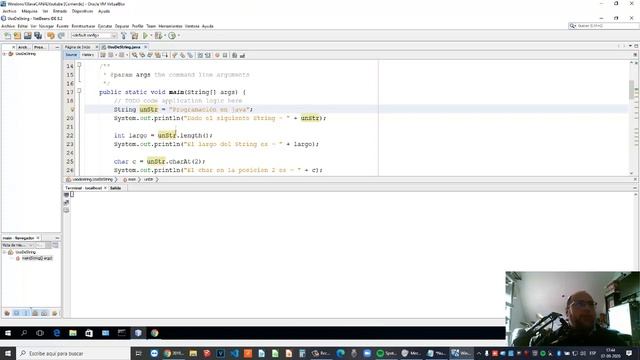This screenshot has height=360, width=640.
Task: Open NetBeans Editar menu
Action: coord(22,26)
